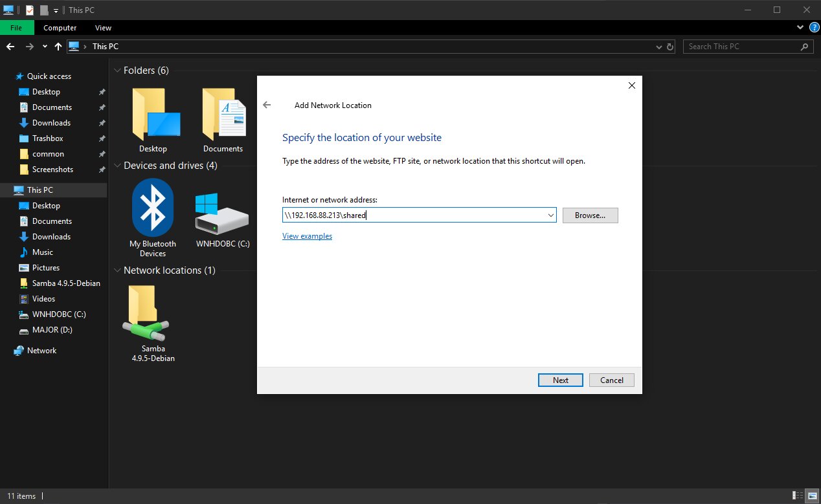Open the View examples link

[307, 236]
